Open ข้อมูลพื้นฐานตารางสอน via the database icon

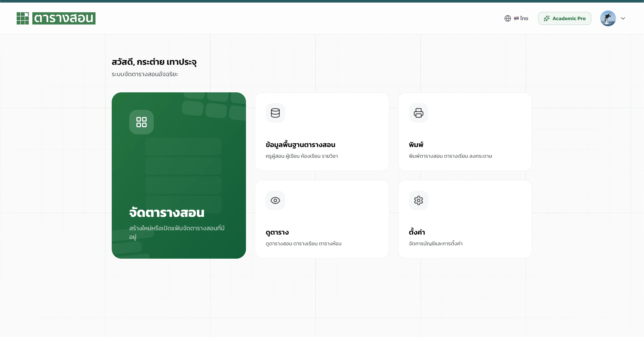coord(275,113)
